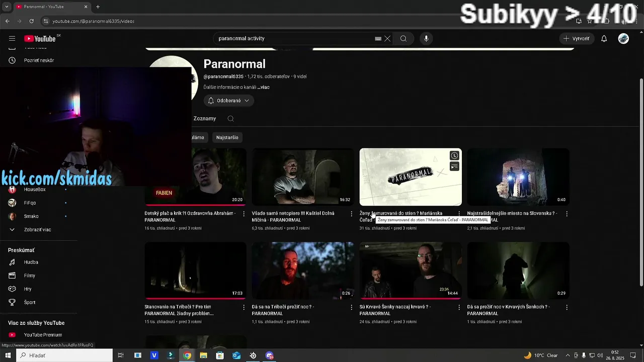Switch to the Zoznamy tab
Screen dimensions: 644x362
point(205,119)
